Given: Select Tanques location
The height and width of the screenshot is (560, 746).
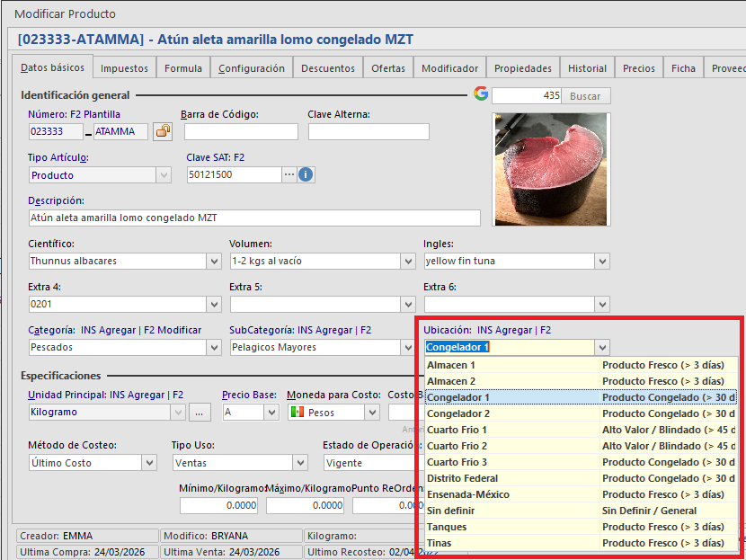Looking at the screenshot, I should click(x=581, y=527).
